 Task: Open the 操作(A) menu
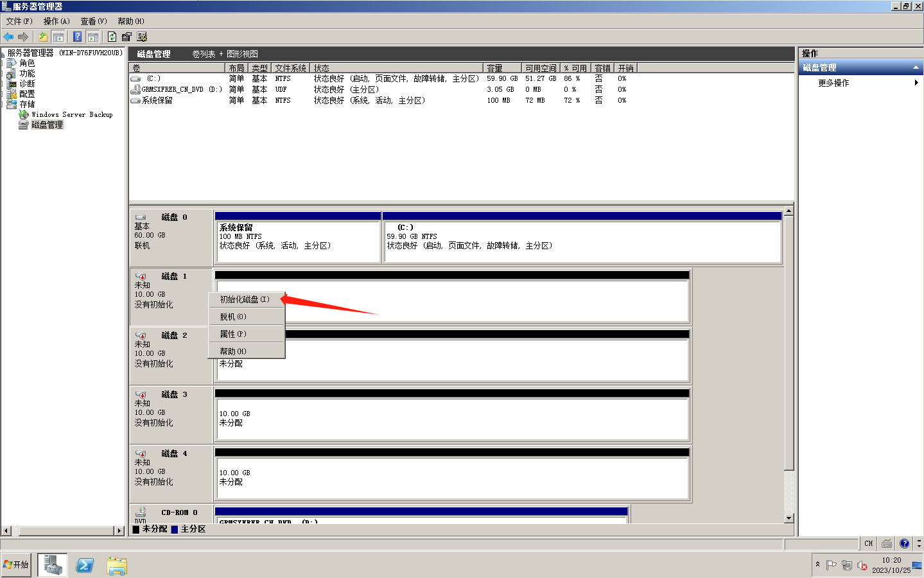coord(57,21)
